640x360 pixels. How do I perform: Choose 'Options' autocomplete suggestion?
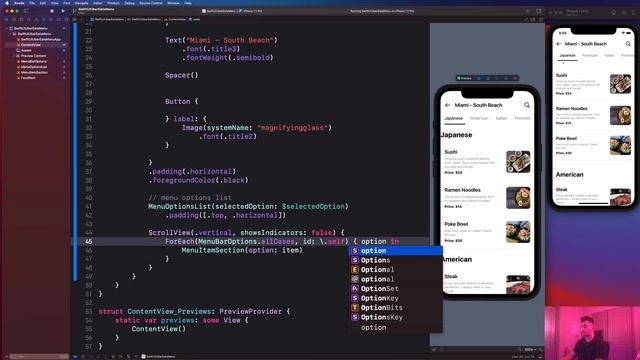(x=396, y=260)
